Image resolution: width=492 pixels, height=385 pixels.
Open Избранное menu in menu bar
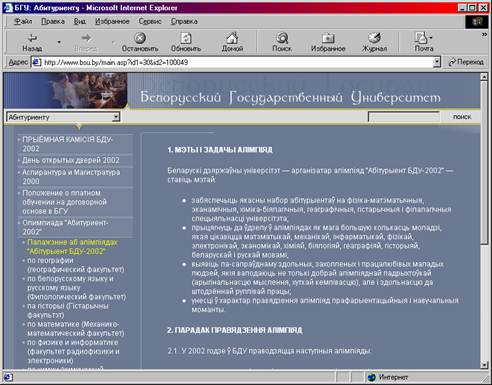112,21
